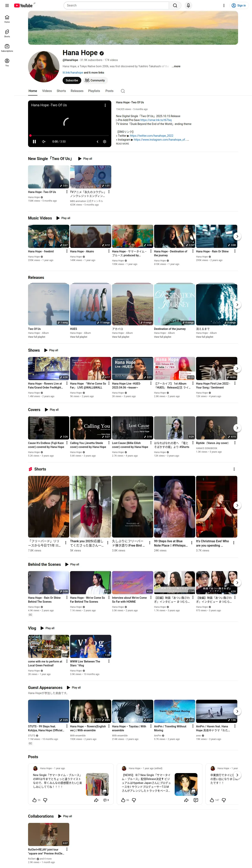Screen dimensions: 252x868
Task: Expand the channel description with '...more'
Action: 176,66
